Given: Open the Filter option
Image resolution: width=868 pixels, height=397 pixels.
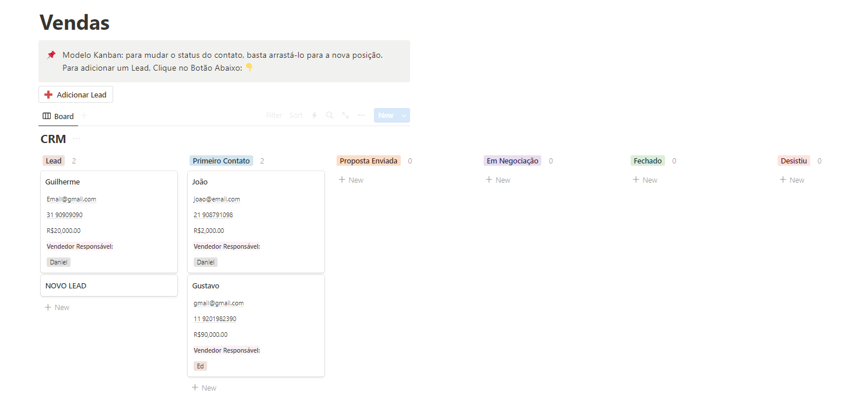Looking at the screenshot, I should click(274, 116).
